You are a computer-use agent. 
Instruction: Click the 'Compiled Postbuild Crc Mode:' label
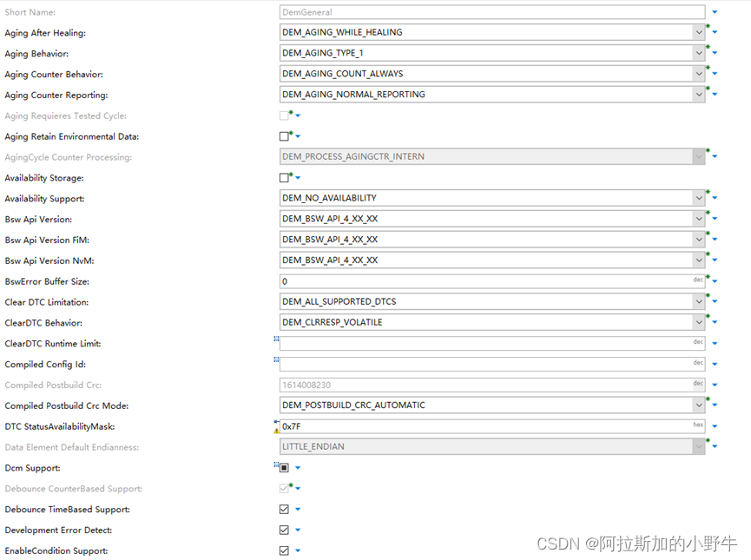tap(67, 405)
